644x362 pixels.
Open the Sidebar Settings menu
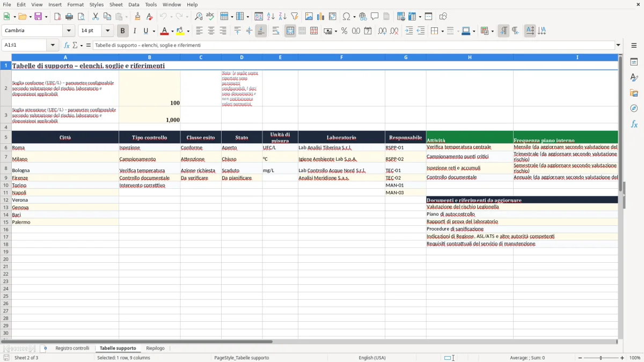[634, 46]
